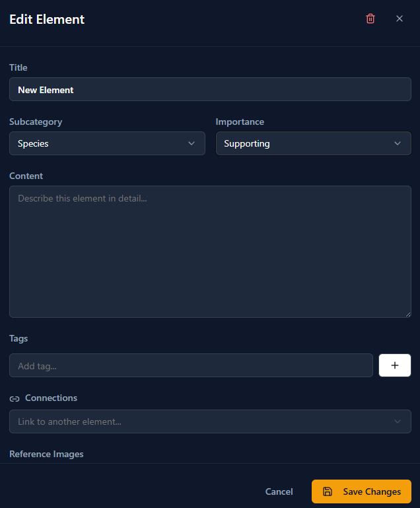
Task: Click the floppy disk save icon
Action: 328,491
